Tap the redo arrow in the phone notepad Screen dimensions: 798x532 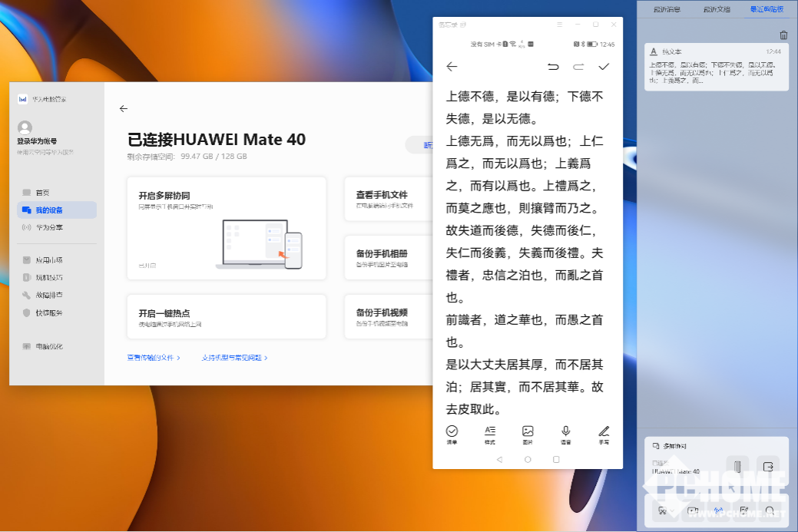578,67
